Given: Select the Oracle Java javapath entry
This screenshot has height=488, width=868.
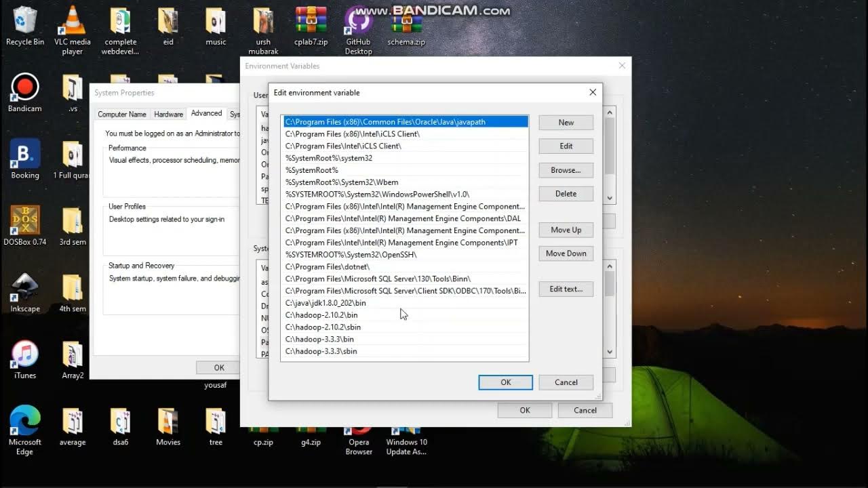Looking at the screenshot, I should tap(405, 122).
